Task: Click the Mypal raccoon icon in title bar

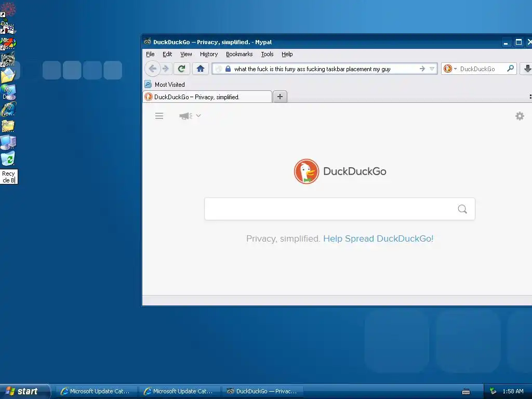Action: (x=147, y=42)
